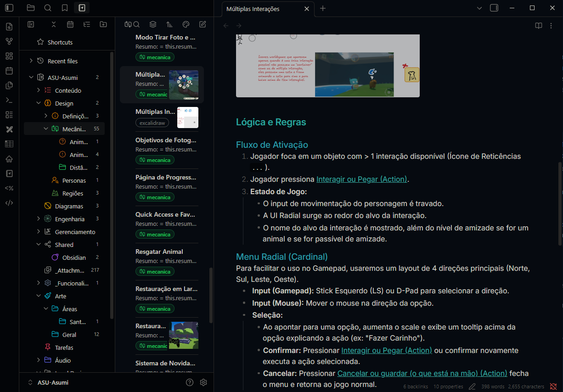Select the Notebook Navigator sidebar tab

coord(82,8)
